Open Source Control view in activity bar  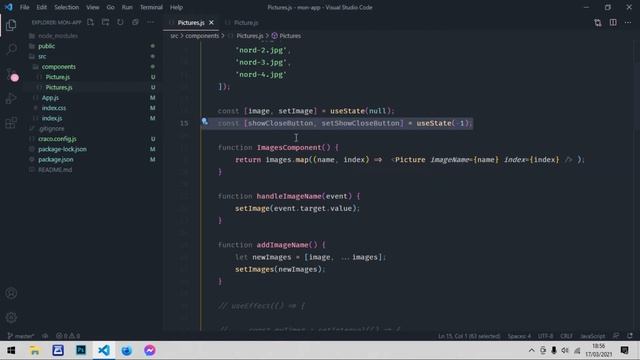pos(11,74)
